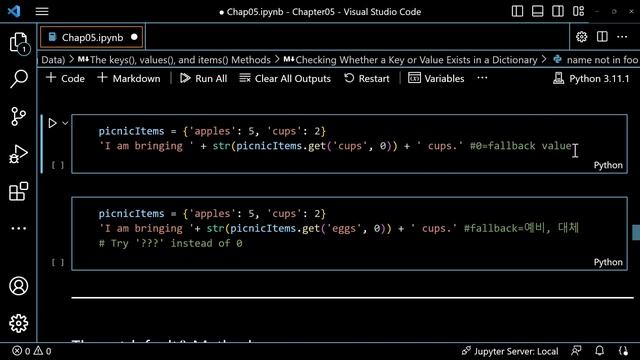640x360 pixels.
Task: Click the rightmost status bar icon
Action: [x=623, y=351]
